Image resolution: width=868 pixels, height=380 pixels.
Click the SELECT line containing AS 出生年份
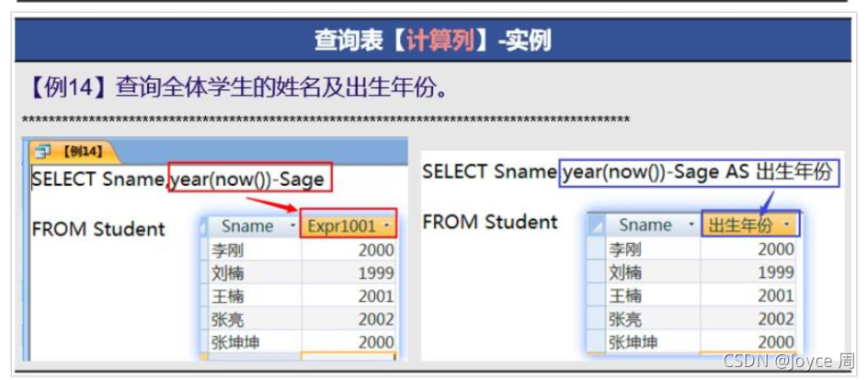tap(627, 172)
